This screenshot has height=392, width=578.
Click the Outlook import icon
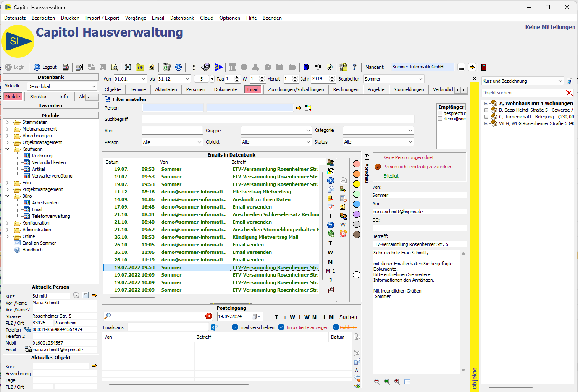[x=214, y=327]
